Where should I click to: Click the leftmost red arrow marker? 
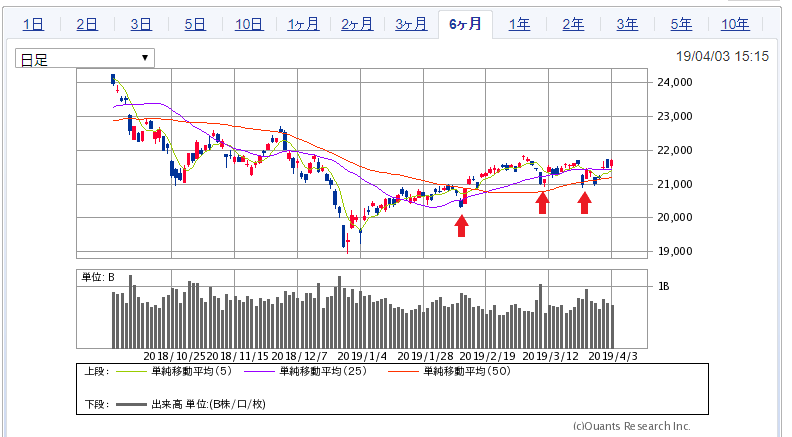pyautogui.click(x=461, y=226)
